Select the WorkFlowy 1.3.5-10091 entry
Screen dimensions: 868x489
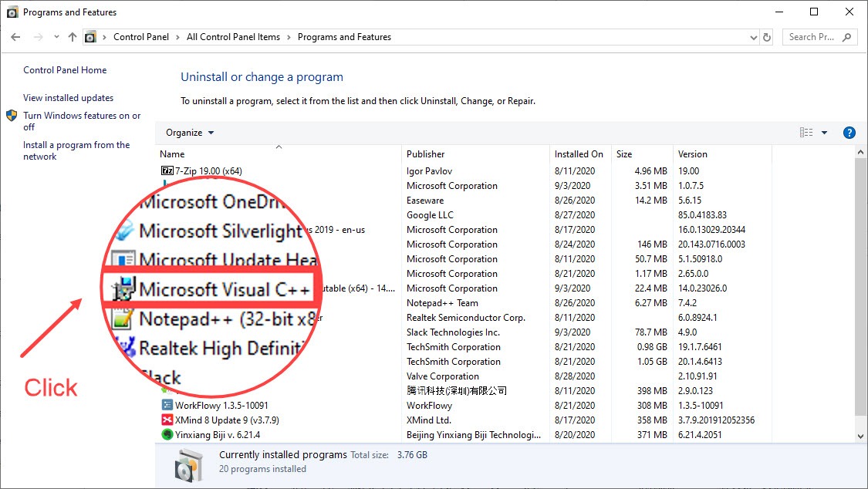[221, 406]
